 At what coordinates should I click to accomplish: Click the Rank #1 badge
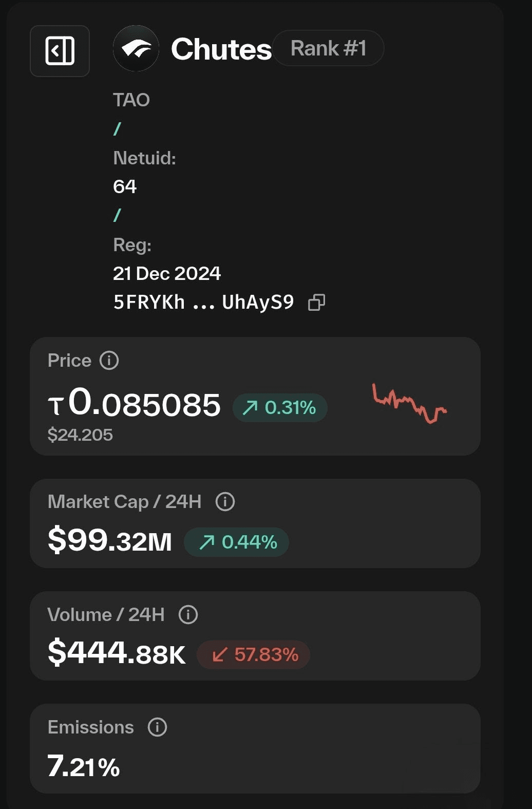coord(328,48)
